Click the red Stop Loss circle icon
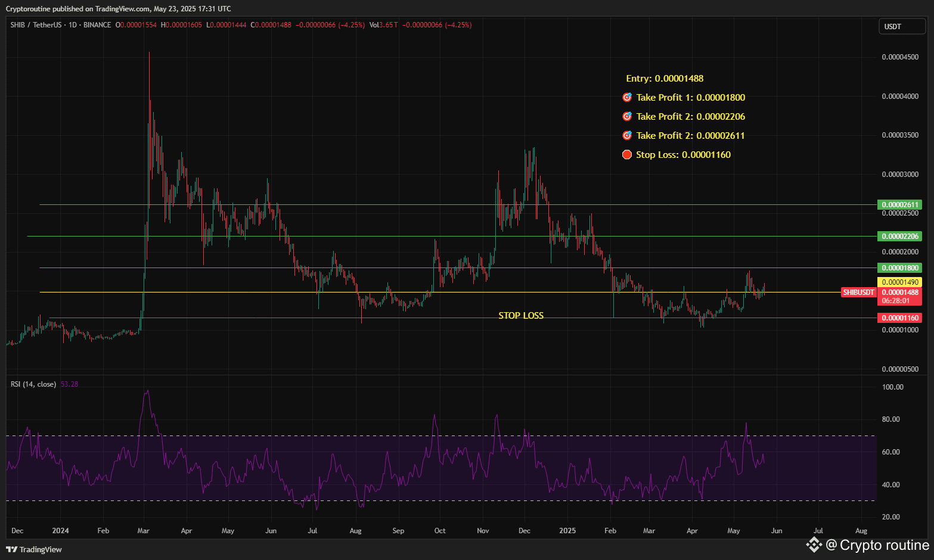The image size is (934, 560). [626, 155]
